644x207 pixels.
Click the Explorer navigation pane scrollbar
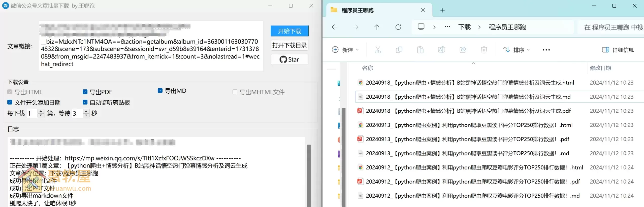(x=343, y=157)
